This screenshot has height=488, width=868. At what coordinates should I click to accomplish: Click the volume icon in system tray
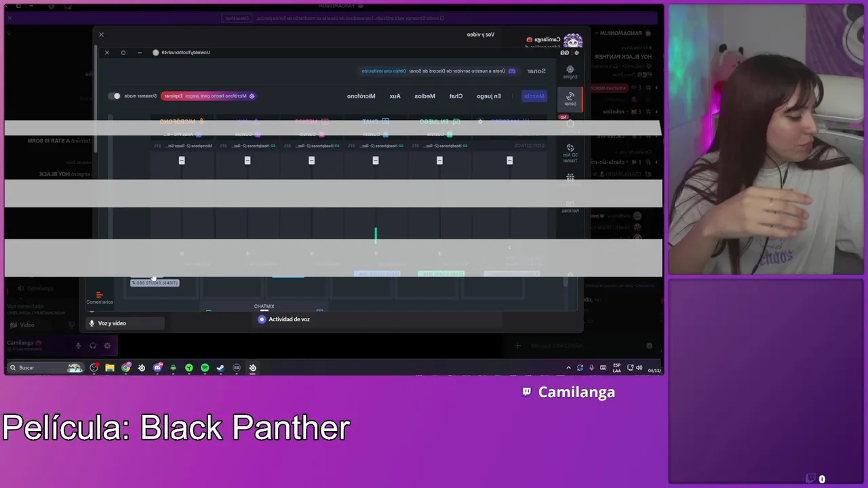639,367
